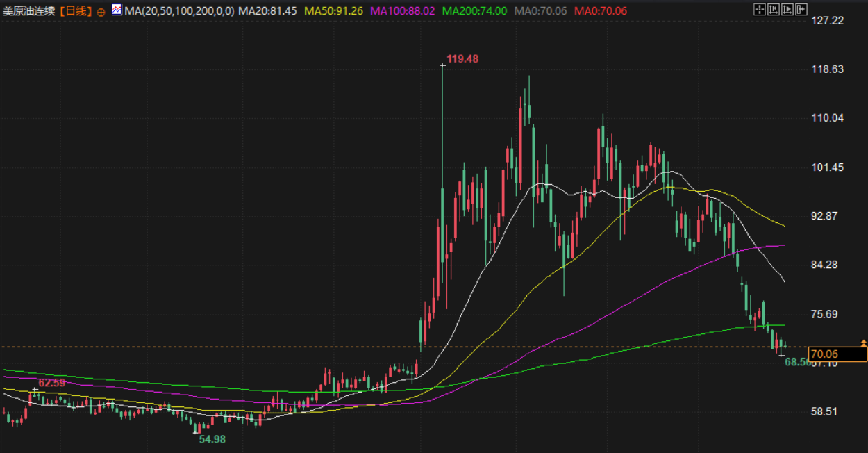Select the 【日线】 period label
The image size is (868, 453).
pos(75,11)
